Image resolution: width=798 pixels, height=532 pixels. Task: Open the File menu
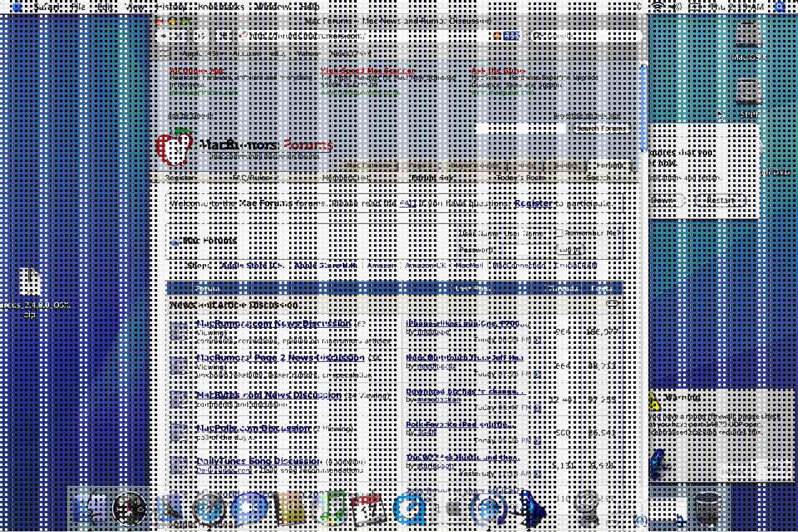click(78, 7)
